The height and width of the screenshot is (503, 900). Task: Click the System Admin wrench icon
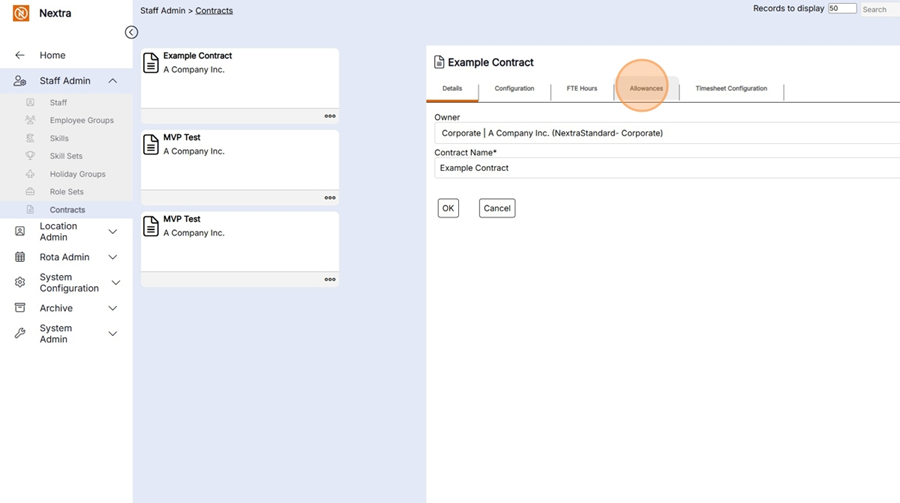tap(20, 334)
